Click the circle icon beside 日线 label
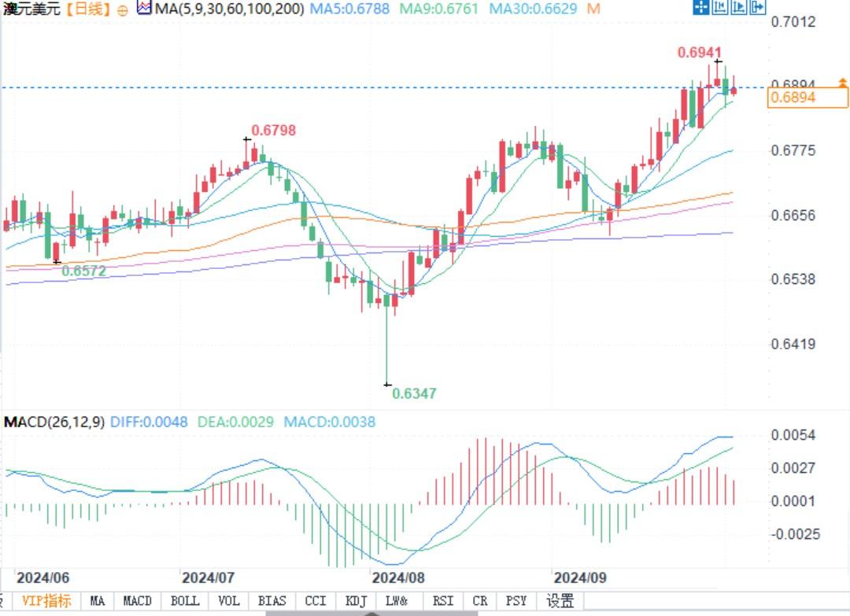 [x=123, y=10]
